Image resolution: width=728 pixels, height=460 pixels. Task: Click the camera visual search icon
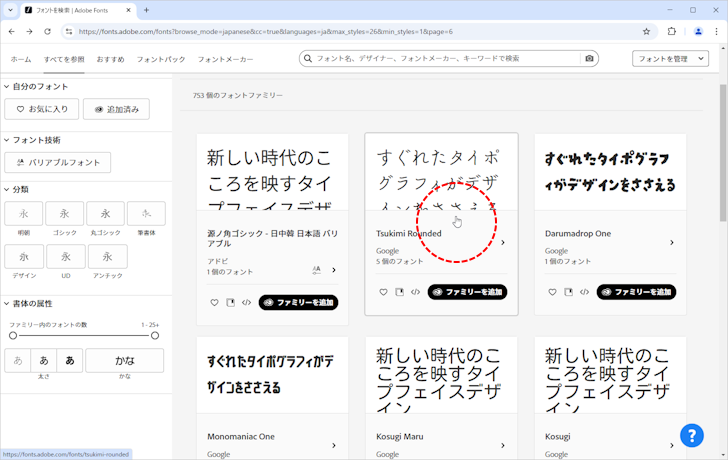click(589, 58)
